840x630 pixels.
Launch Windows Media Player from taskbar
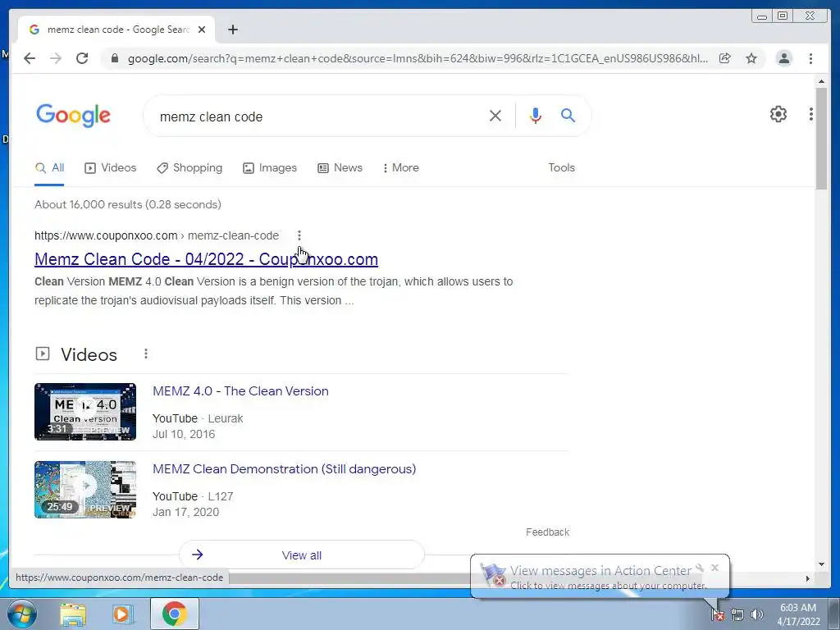coord(122,614)
